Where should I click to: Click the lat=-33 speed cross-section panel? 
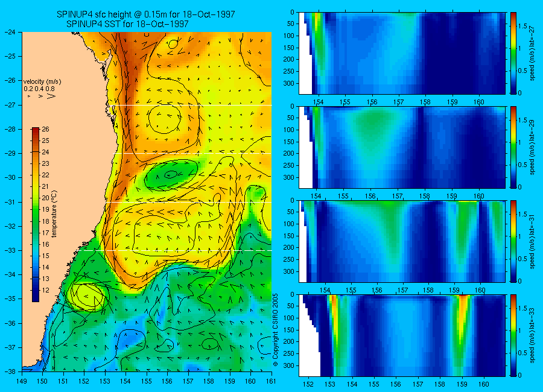pyautogui.click(x=402, y=335)
